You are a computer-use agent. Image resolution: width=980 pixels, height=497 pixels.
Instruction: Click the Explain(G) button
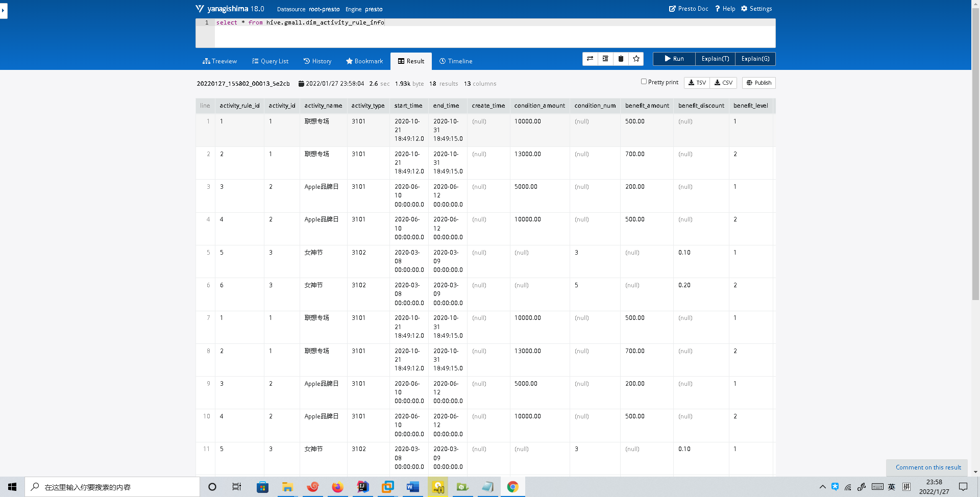755,59
